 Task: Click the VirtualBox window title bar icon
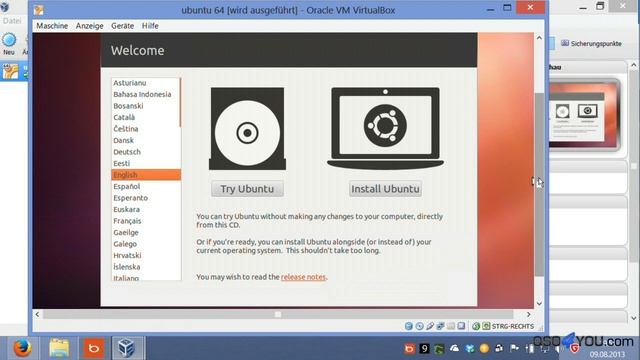coord(39,10)
